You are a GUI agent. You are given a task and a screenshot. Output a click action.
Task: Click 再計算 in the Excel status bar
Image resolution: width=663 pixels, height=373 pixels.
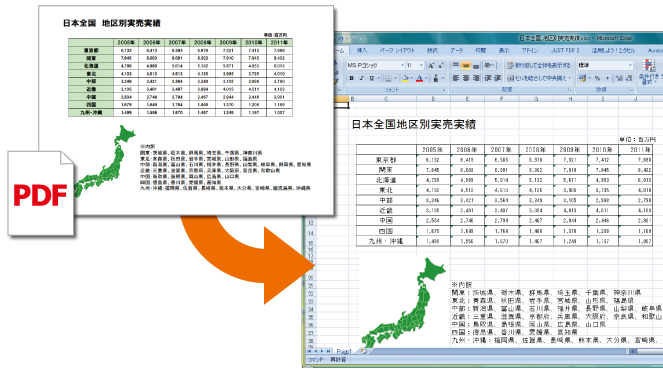pyautogui.click(x=338, y=359)
